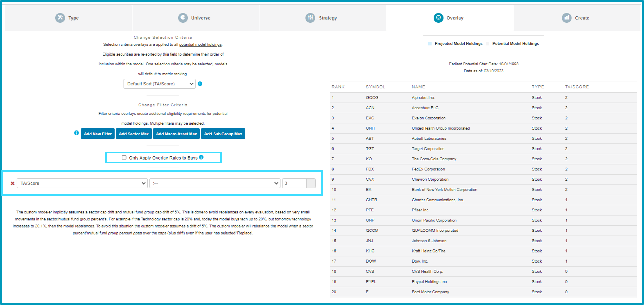644x305 pixels.
Task: Click the UNP symbol cell
Action: (370, 220)
